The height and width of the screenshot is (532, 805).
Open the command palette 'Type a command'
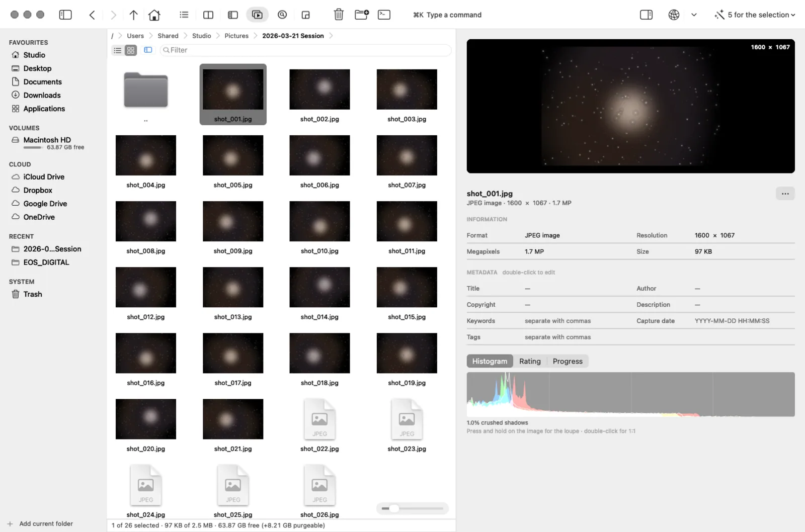447,15
